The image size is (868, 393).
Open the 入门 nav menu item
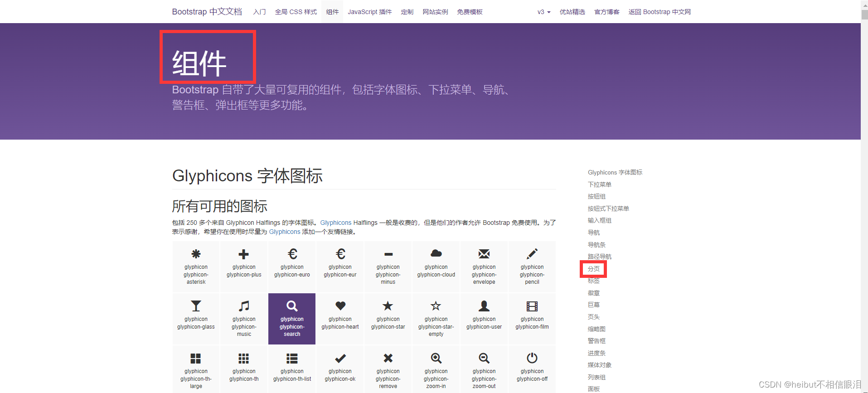pyautogui.click(x=259, y=12)
